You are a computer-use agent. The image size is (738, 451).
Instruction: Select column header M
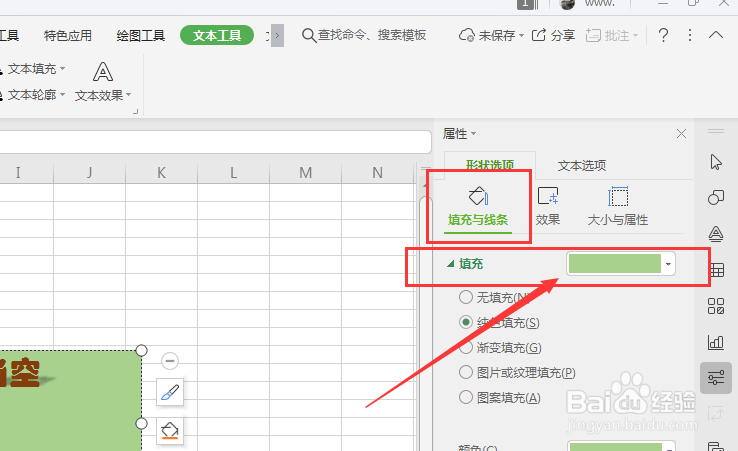click(305, 173)
